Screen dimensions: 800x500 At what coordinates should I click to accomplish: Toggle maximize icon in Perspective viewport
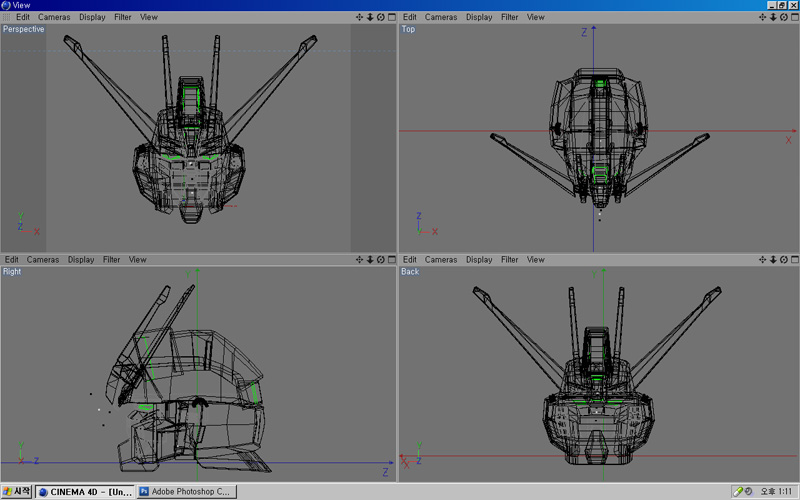point(392,17)
